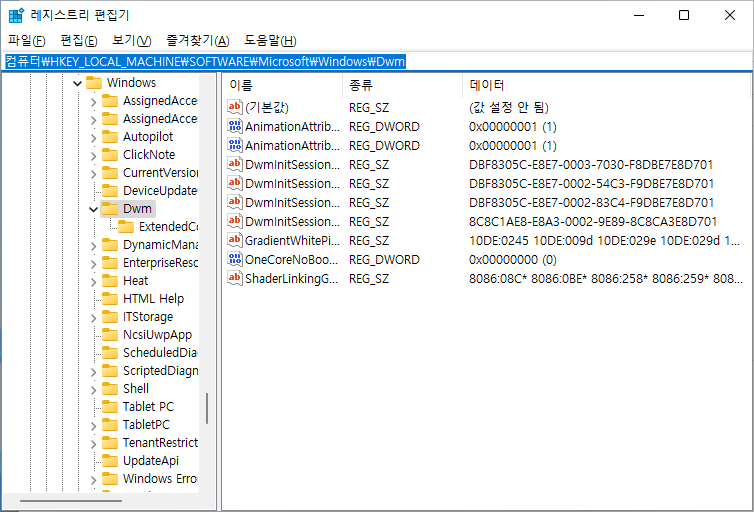Sort by the 이름 column header
Viewport: 754px width, 512px height.
pyautogui.click(x=282, y=86)
